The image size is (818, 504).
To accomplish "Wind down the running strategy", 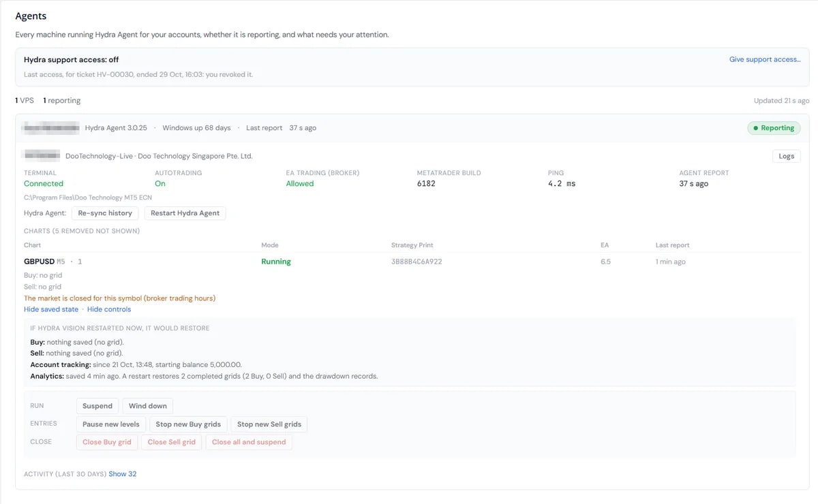I will [148, 406].
